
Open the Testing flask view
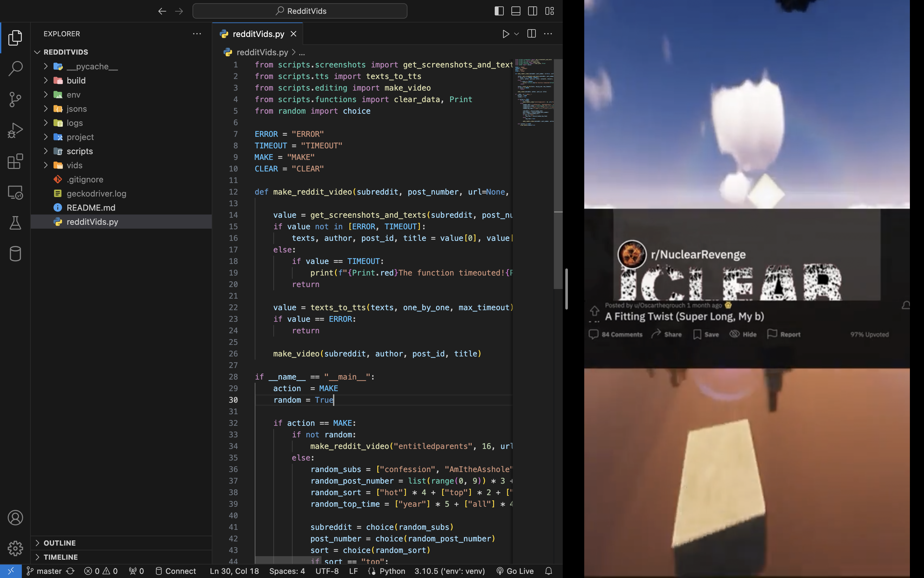[15, 223]
